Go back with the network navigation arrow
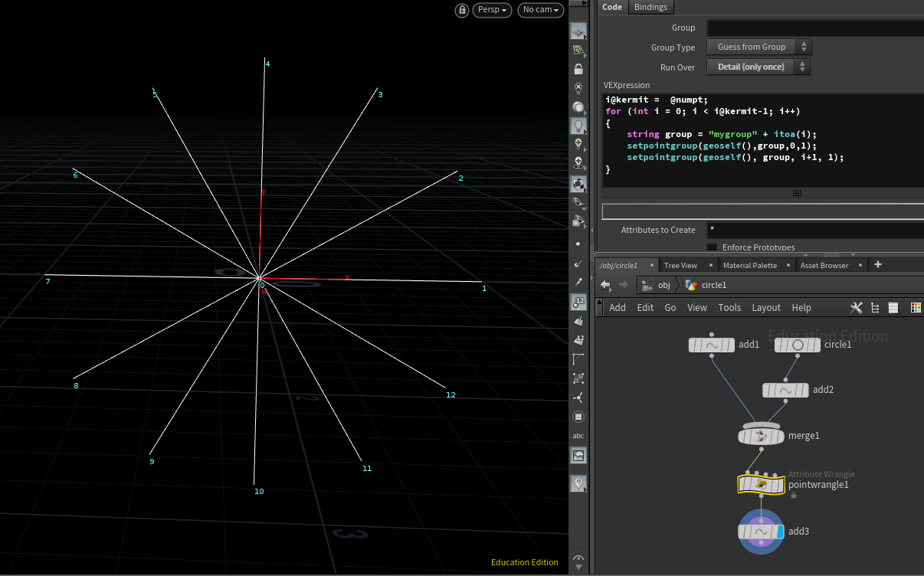924x576 pixels. click(605, 285)
